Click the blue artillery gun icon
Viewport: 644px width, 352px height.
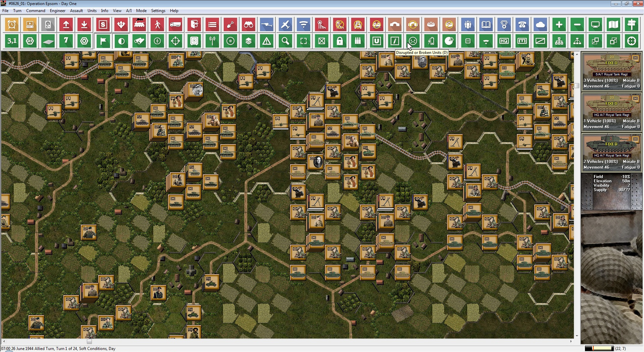click(x=267, y=24)
